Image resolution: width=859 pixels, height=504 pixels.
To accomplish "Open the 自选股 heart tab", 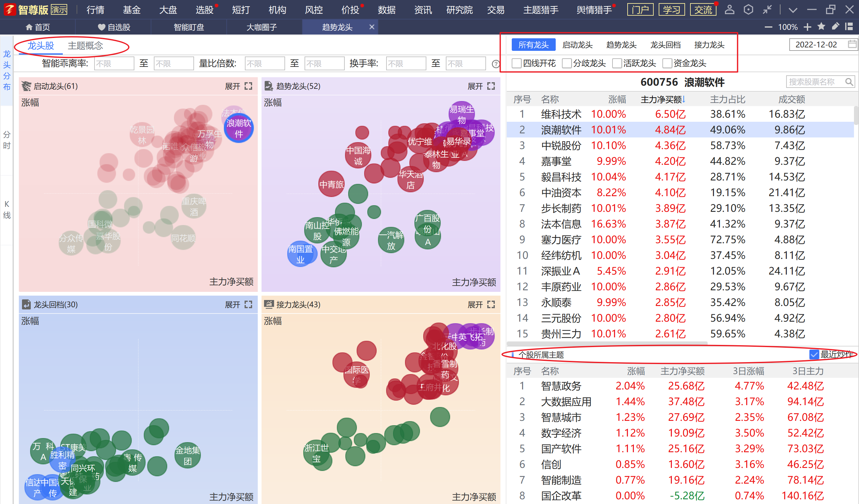I will pos(114,27).
